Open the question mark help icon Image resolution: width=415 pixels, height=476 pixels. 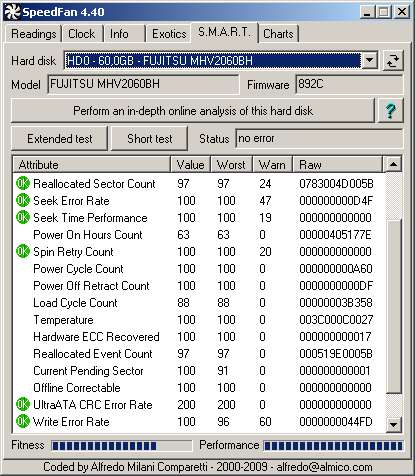pos(390,111)
